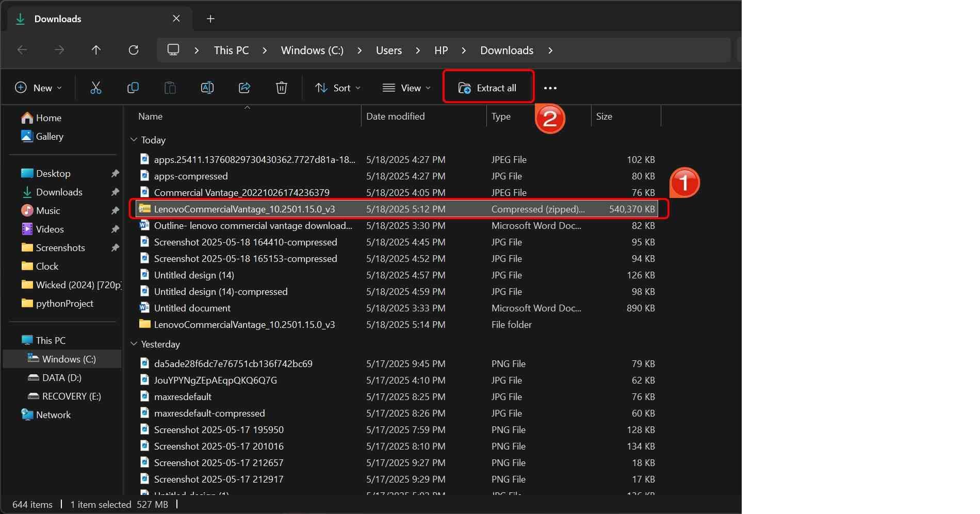The width and height of the screenshot is (980, 514).
Task: Open a new File Explorer tab
Action: pos(210,19)
